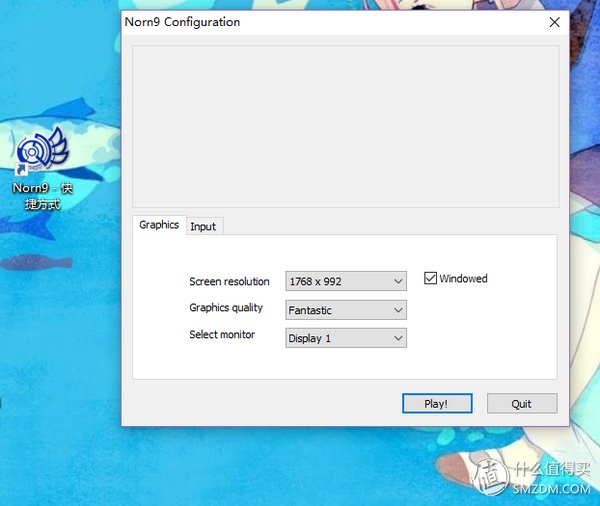This screenshot has height=506, width=600.
Task: Click the "Screen resolution" label text
Action: pos(229,282)
